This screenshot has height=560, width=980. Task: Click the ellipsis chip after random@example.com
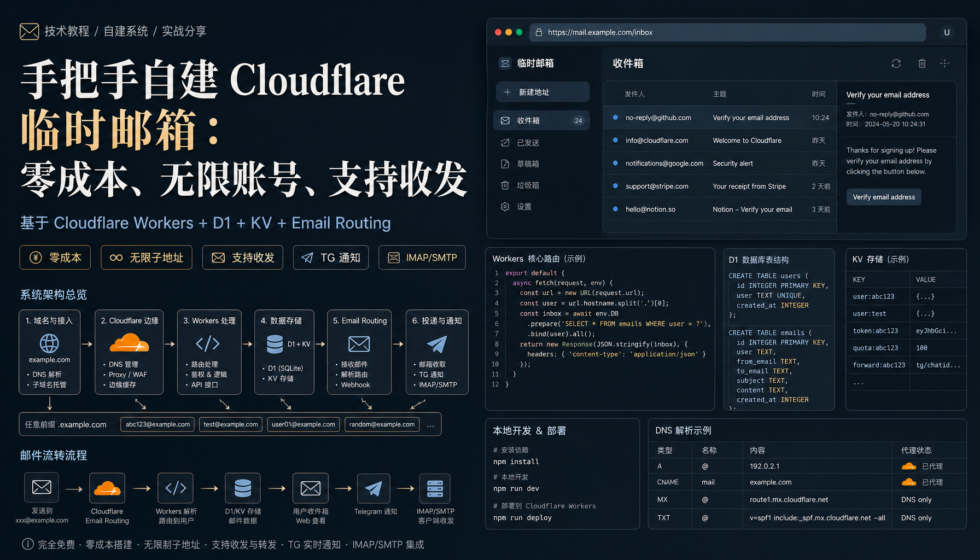(431, 425)
